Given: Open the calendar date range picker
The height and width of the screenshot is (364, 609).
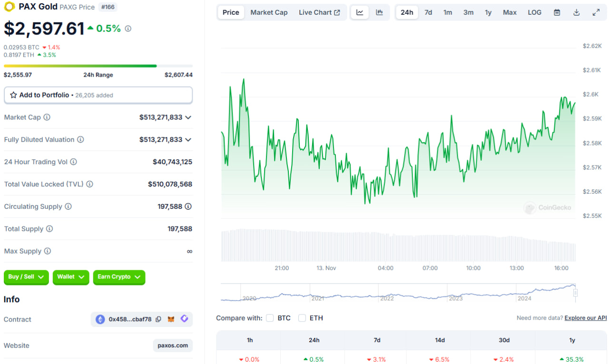Looking at the screenshot, I should coord(557,12).
